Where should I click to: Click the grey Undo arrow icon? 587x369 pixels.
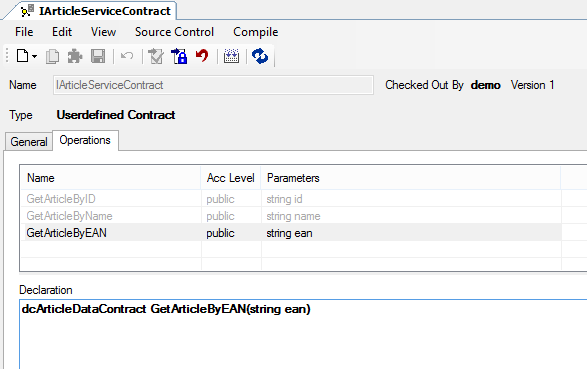tap(127, 57)
